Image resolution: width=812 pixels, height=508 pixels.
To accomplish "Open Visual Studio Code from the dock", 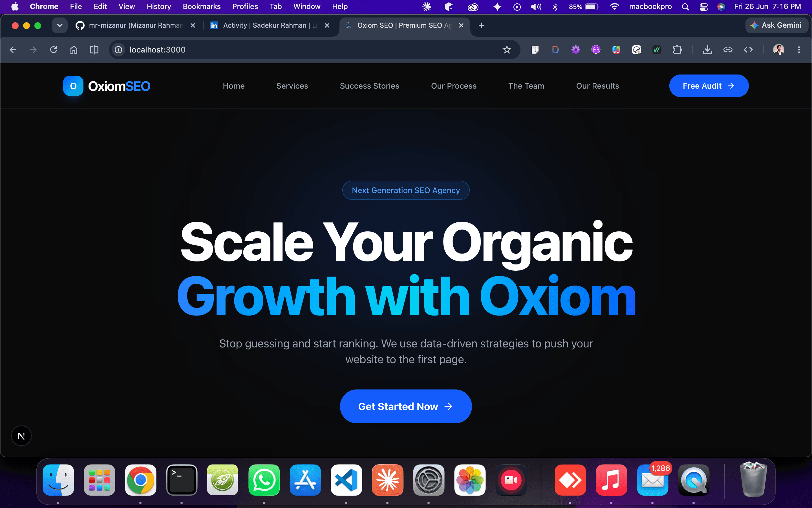I will coord(346,480).
